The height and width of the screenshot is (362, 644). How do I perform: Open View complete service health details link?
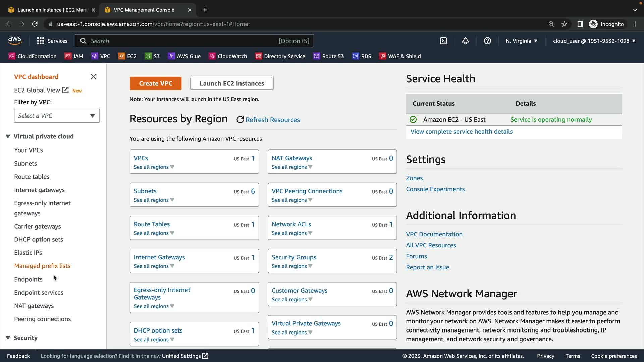click(x=461, y=132)
